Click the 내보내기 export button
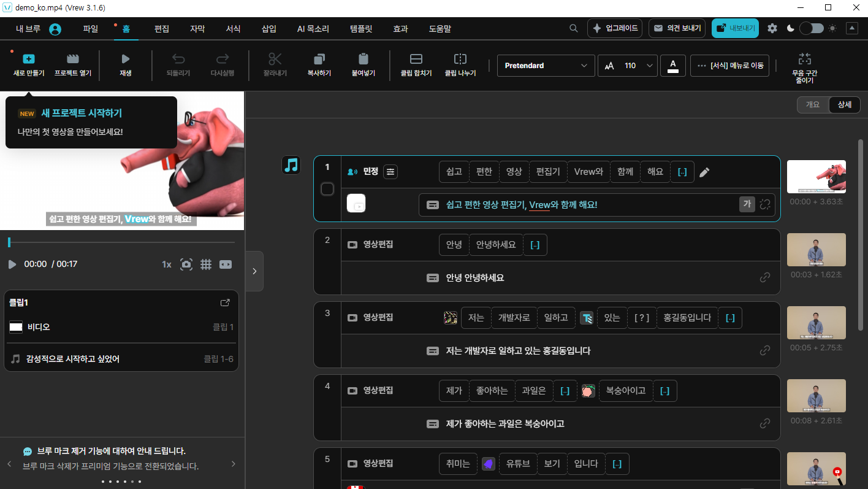868x489 pixels. (x=735, y=28)
